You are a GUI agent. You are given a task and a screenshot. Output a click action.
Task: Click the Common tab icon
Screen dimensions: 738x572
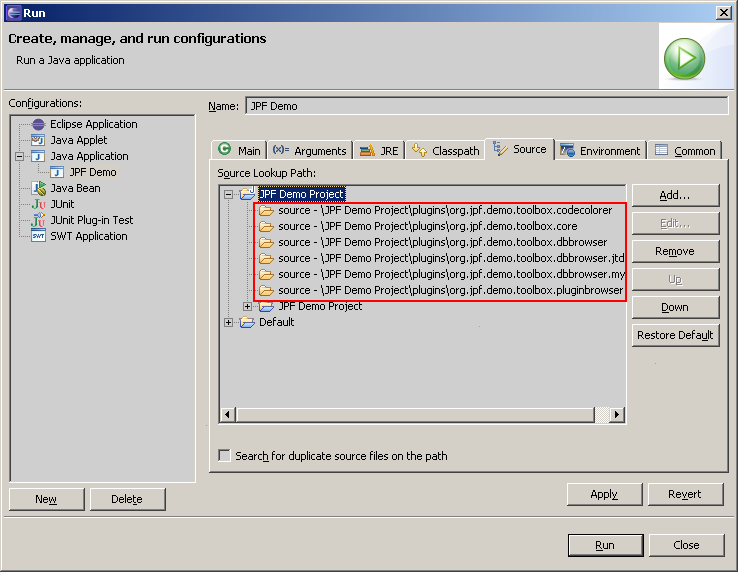pyautogui.click(x=661, y=150)
